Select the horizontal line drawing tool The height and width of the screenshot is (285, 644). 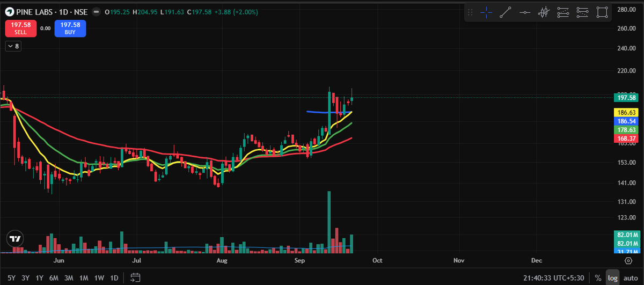[x=525, y=12]
